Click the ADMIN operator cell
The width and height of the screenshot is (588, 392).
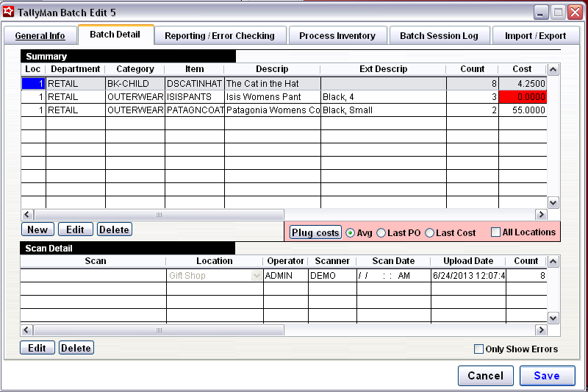286,276
